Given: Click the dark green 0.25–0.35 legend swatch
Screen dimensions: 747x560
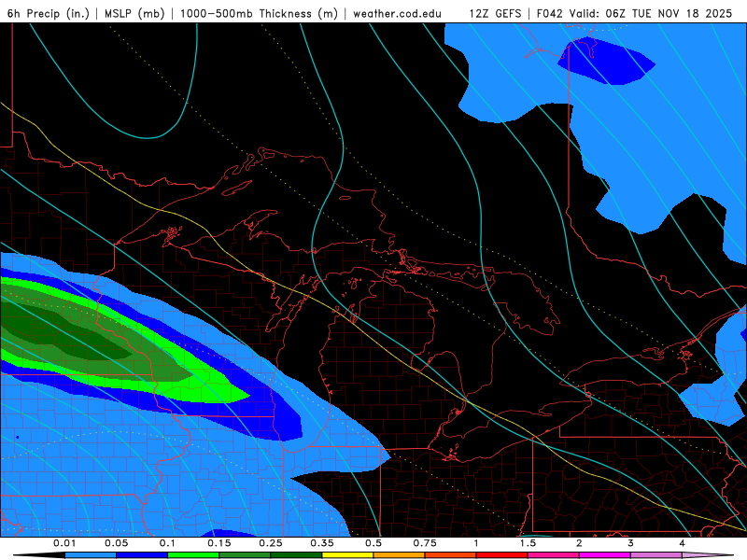Looking at the screenshot, I should pyautogui.click(x=296, y=555).
